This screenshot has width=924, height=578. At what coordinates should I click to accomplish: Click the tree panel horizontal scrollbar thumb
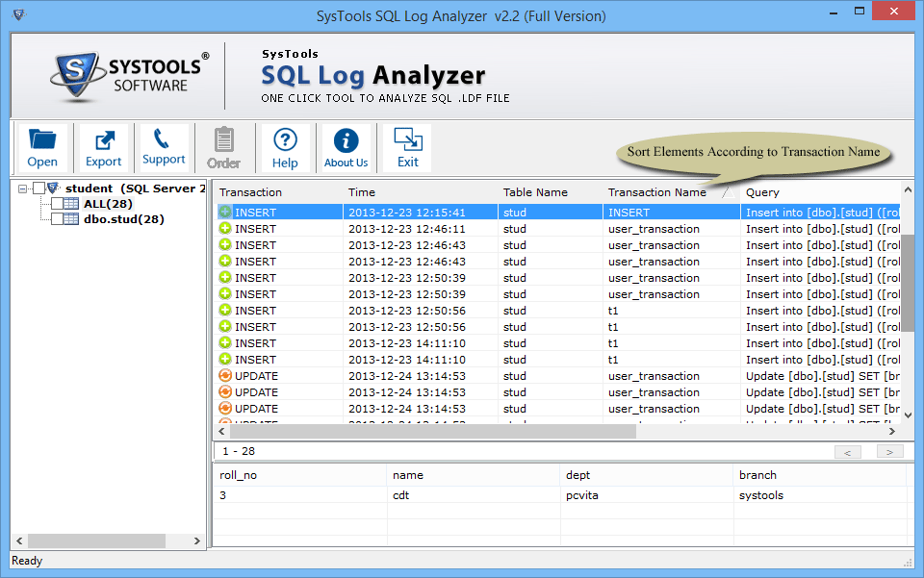click(x=96, y=540)
